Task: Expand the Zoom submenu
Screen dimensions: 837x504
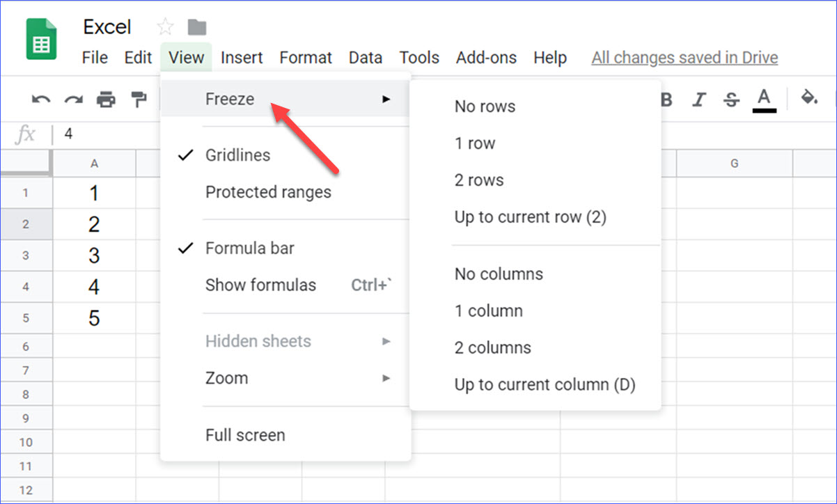Action: click(x=226, y=377)
